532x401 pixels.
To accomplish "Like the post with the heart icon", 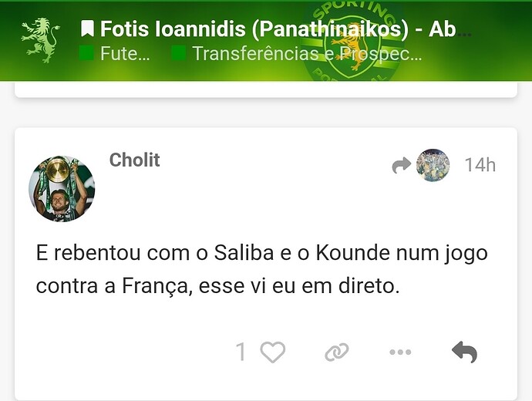I will (x=273, y=352).
